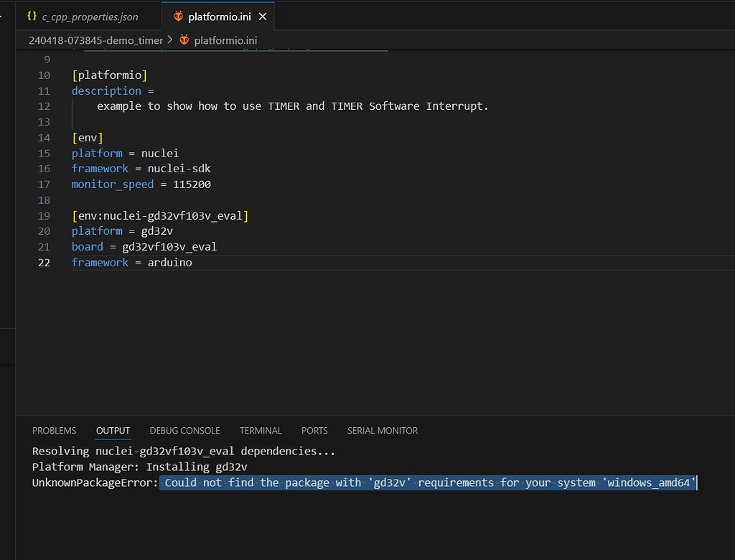Click the highlighted 'Could not find the package' message
The width and height of the screenshot is (735, 560).
tap(428, 482)
